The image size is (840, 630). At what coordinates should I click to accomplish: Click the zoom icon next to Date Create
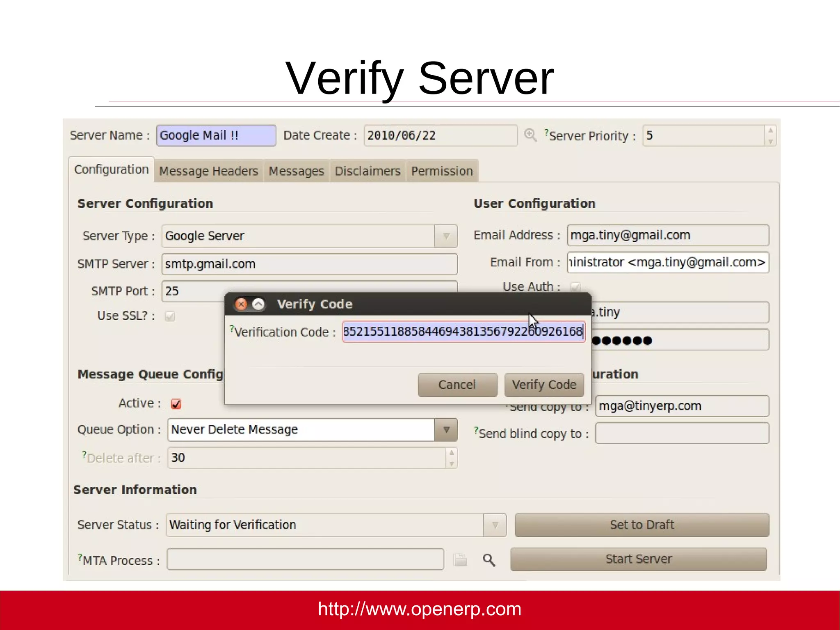530,135
